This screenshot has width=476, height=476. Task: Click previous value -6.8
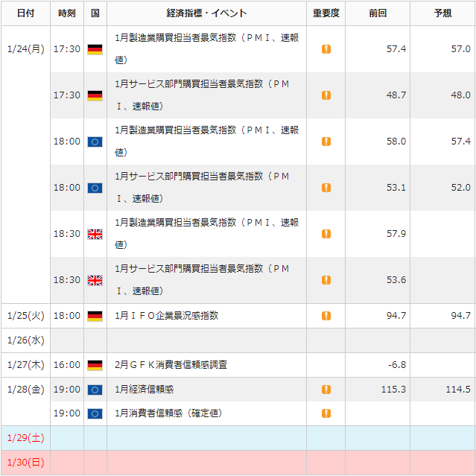(x=397, y=365)
